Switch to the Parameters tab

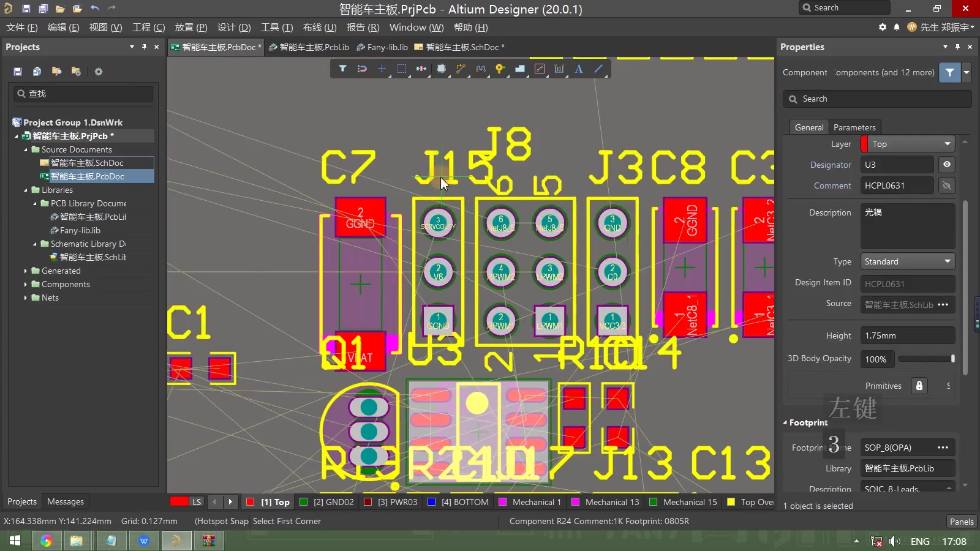(x=854, y=127)
